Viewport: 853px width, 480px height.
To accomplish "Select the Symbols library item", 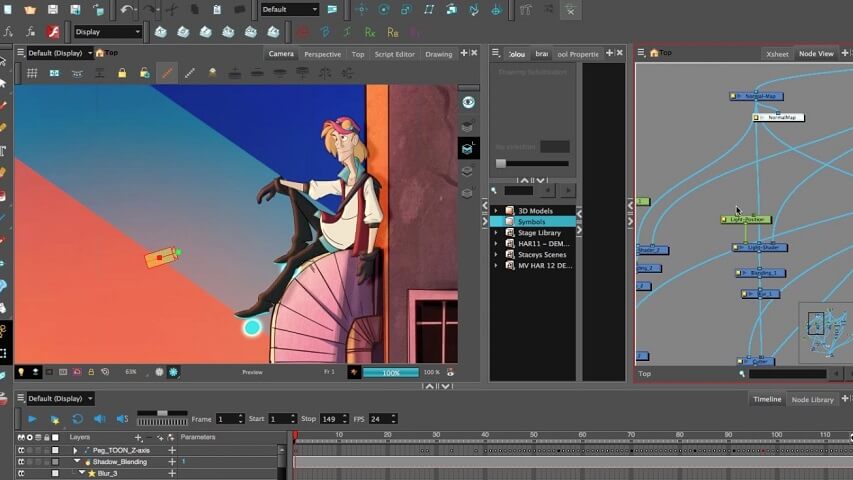I will coord(533,221).
